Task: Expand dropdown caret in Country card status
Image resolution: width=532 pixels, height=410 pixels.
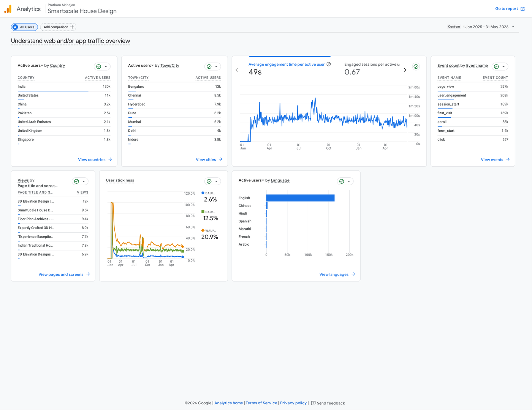Action: pos(106,67)
